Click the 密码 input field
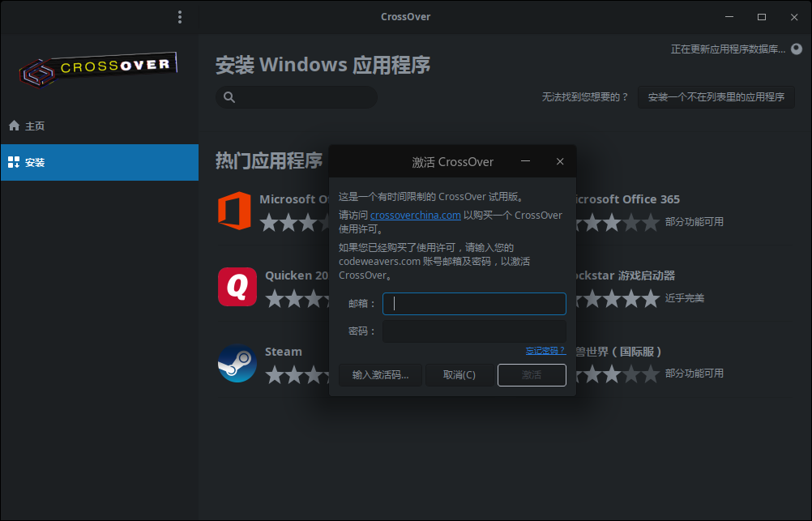812x521 pixels. (474, 331)
